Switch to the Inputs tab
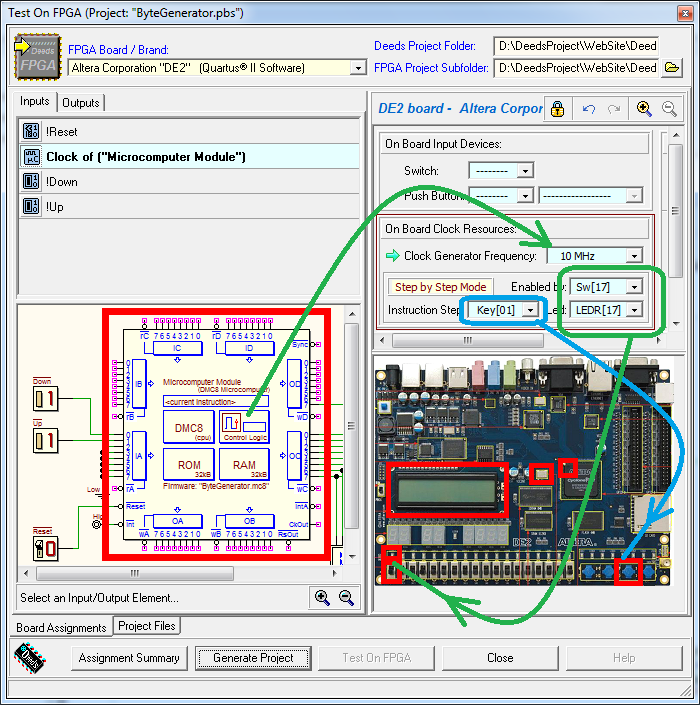This screenshot has height=705, width=700. point(35,102)
